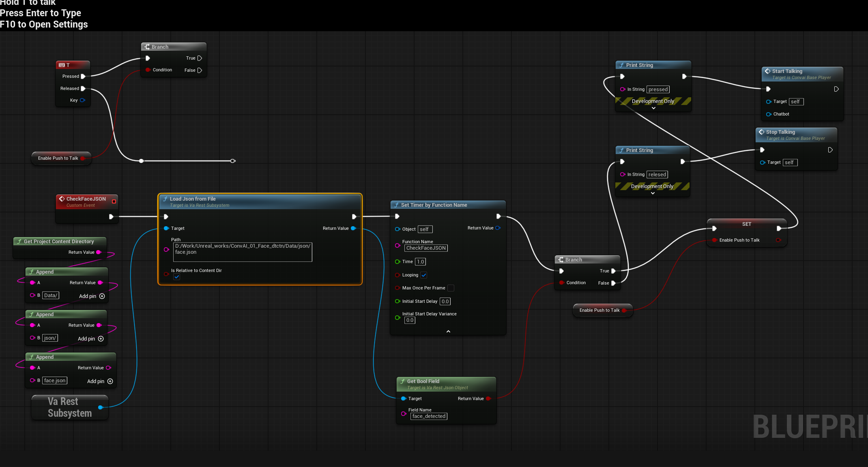Enable Max Once Per Frame checkbox
Screen dimensions: 868x467
(451, 288)
